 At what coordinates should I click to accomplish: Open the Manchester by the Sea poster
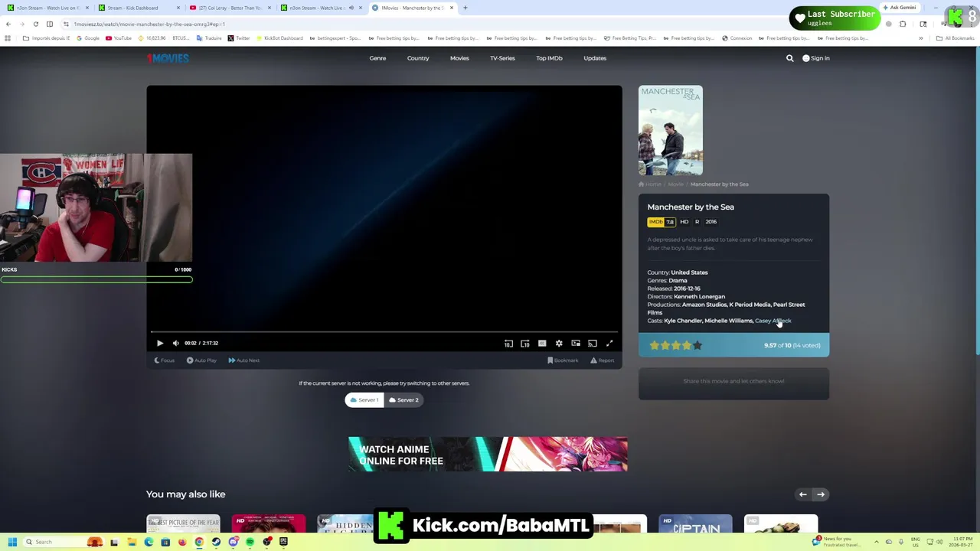pos(671,130)
